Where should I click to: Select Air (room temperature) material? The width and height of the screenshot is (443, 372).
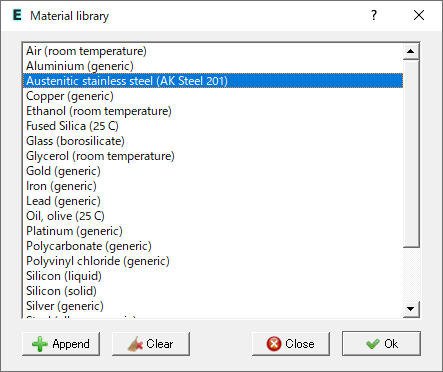pyautogui.click(x=213, y=51)
